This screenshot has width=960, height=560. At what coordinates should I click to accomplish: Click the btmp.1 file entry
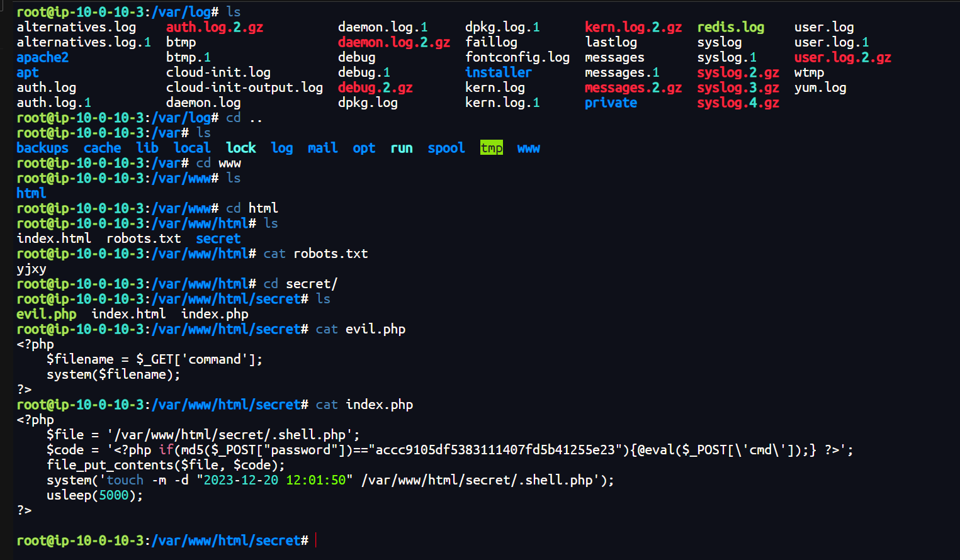189,57
